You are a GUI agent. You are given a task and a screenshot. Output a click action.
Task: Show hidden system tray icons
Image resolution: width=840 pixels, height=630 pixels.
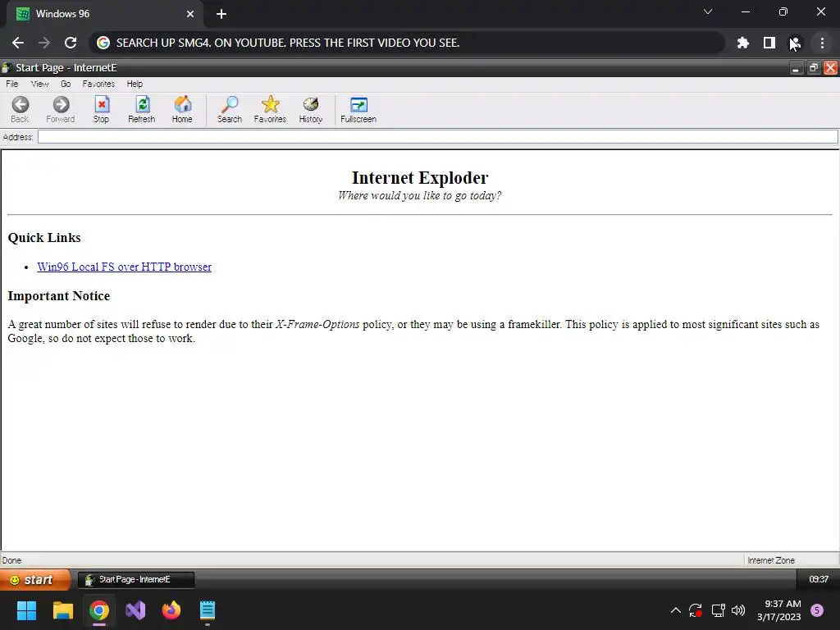pyautogui.click(x=676, y=610)
